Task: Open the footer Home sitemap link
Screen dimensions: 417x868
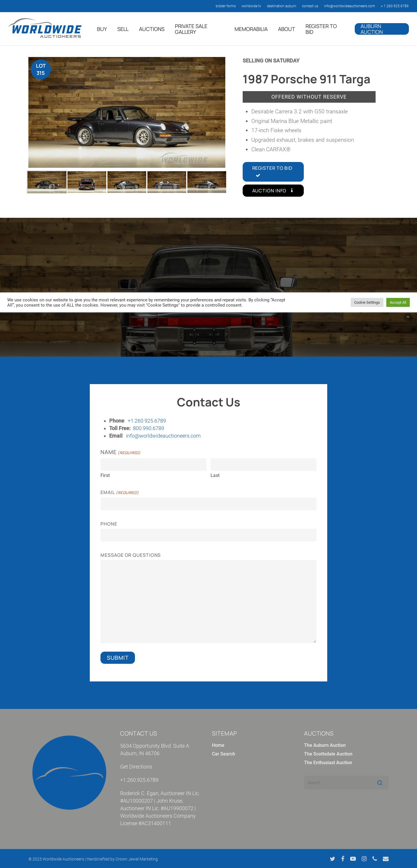Action: [x=218, y=745]
